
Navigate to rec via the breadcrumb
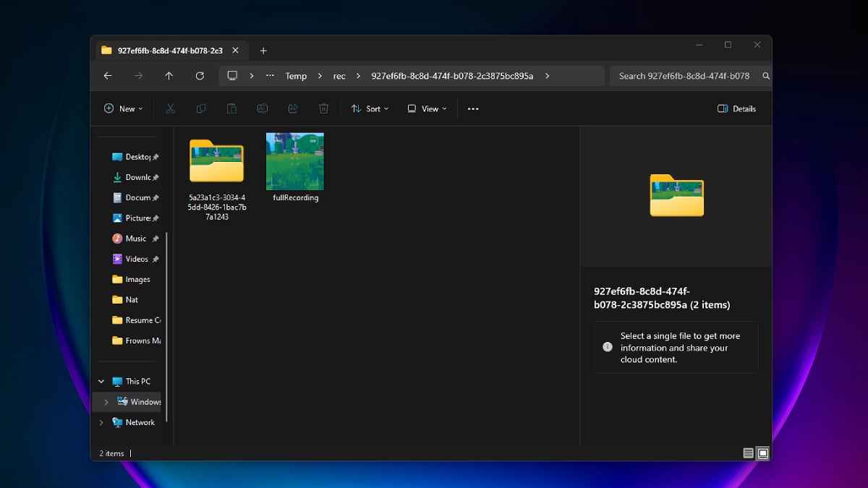339,75
